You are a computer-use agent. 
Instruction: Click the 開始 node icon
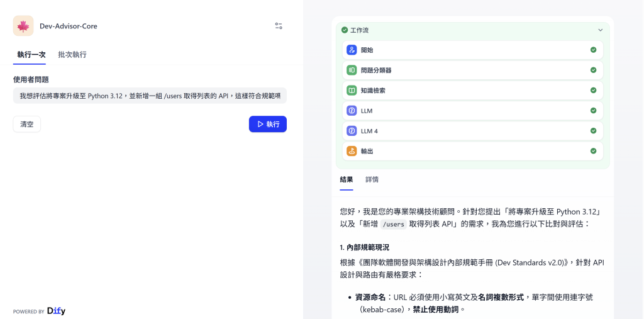tap(352, 50)
